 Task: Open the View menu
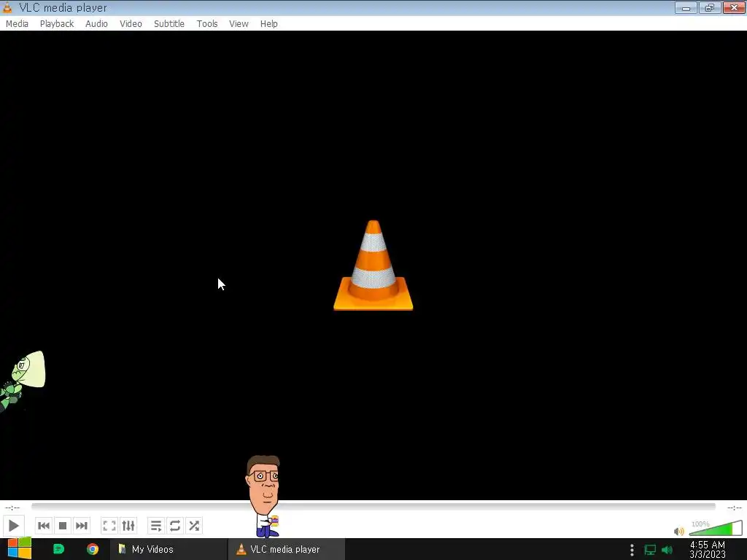tap(239, 24)
